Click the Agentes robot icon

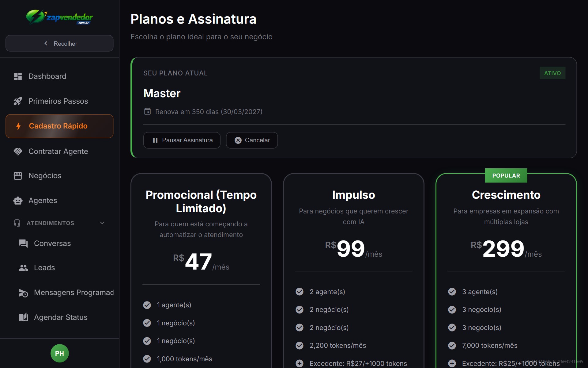pos(18,201)
